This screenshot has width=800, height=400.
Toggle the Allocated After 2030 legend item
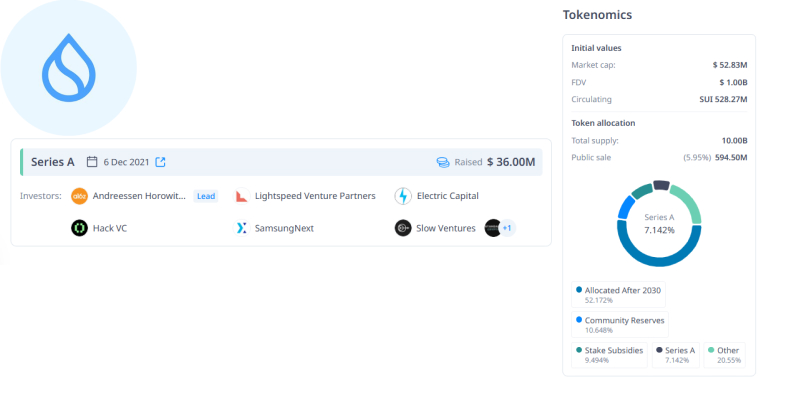click(x=620, y=295)
